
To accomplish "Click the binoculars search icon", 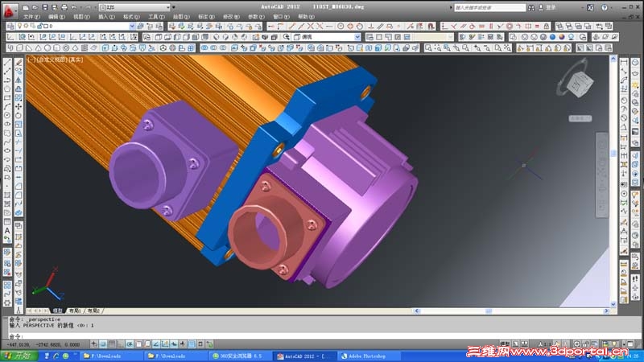I will pos(531,7).
